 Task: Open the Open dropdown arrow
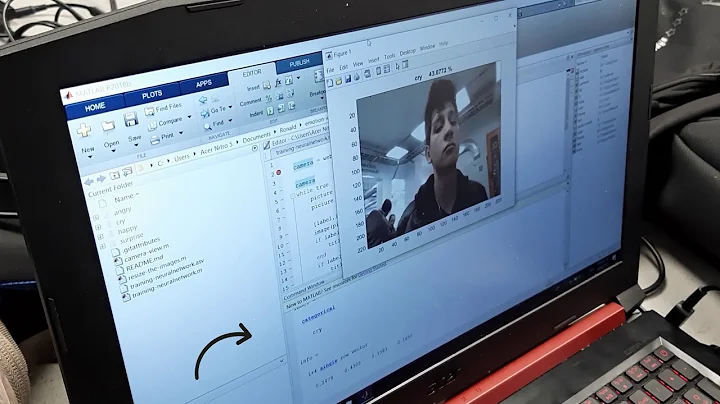(x=113, y=151)
